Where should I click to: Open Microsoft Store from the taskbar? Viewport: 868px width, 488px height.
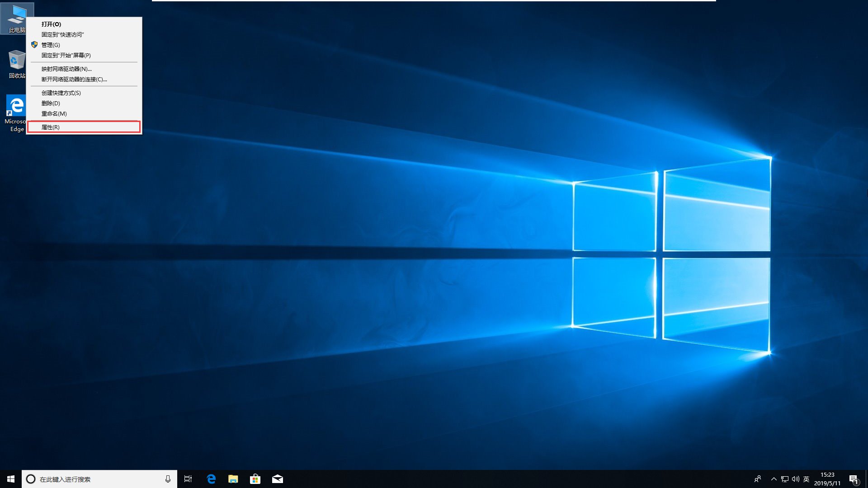pos(255,479)
